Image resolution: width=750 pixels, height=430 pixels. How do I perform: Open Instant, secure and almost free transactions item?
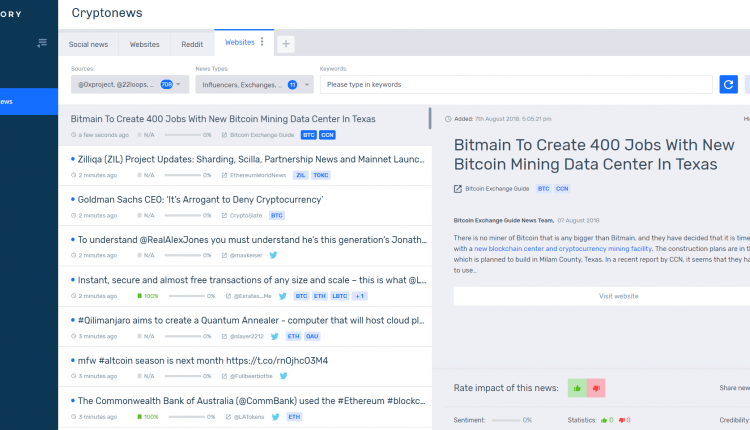pyautogui.click(x=252, y=280)
